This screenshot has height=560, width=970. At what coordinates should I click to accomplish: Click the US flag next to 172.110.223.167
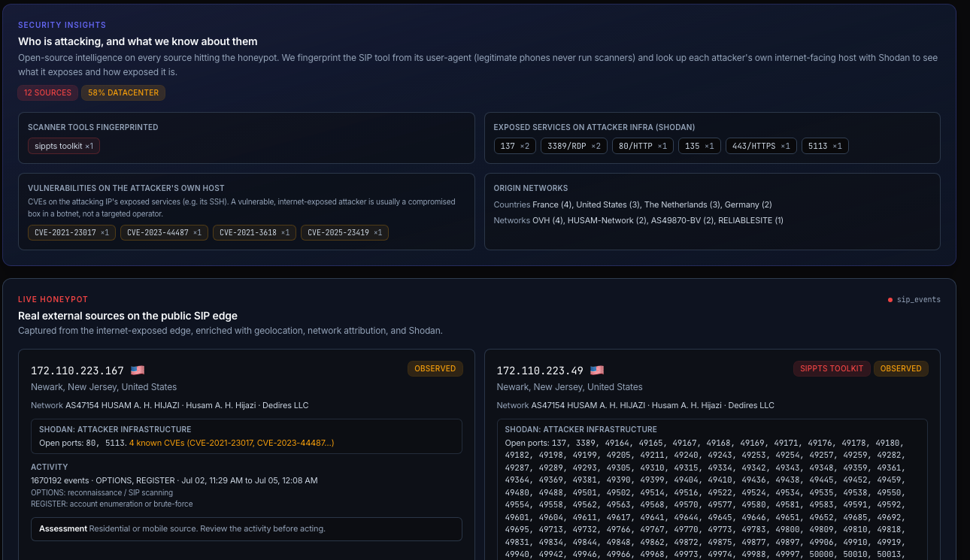coord(138,370)
